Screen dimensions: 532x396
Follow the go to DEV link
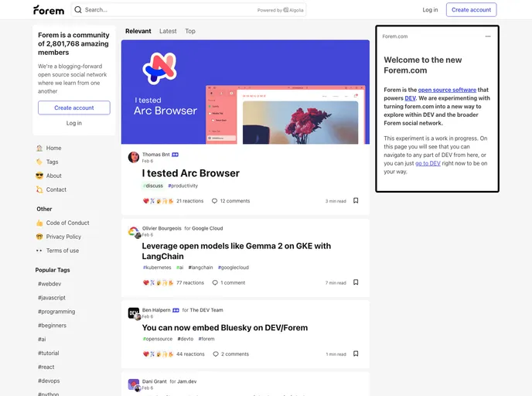[x=428, y=163]
